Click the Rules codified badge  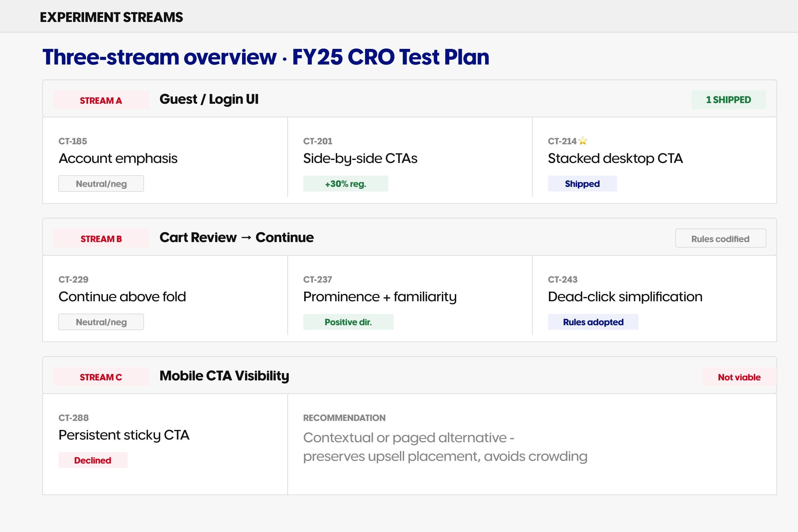[x=720, y=238]
